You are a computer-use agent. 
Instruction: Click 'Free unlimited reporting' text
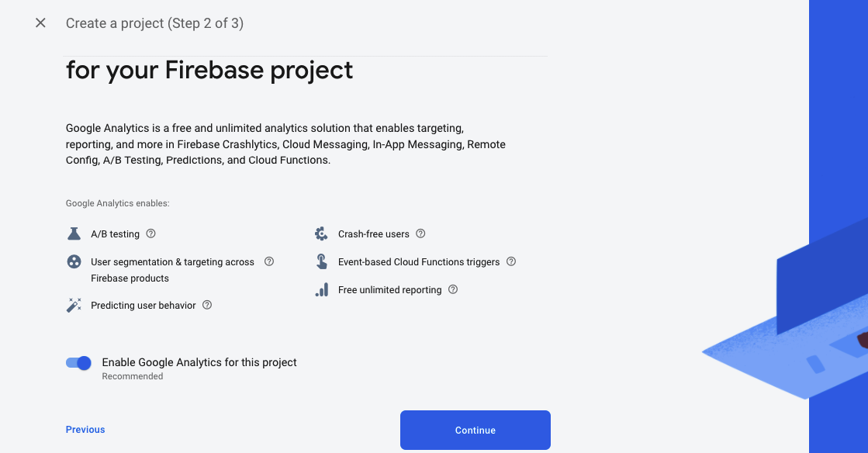pyautogui.click(x=389, y=290)
